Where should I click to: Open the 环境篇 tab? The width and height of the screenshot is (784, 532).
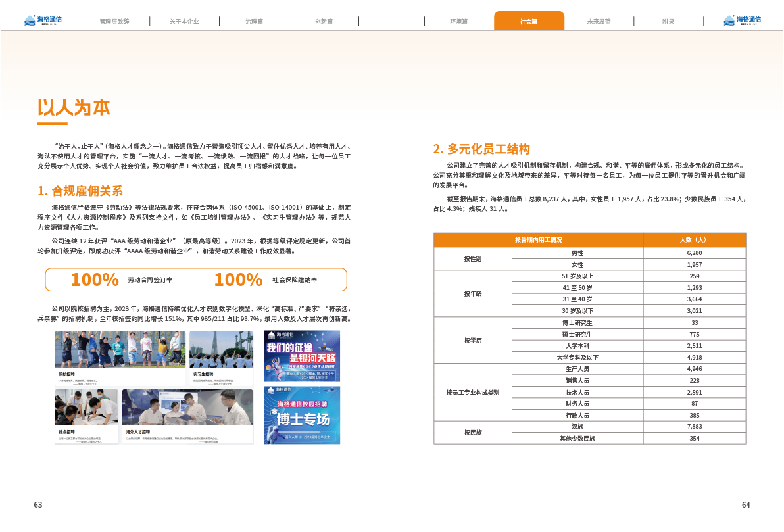coord(458,21)
